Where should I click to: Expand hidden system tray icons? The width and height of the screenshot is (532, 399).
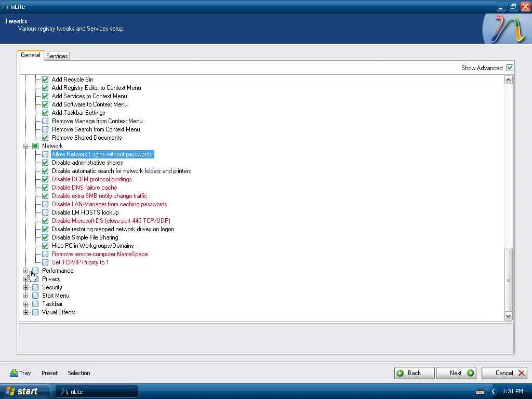494,392
